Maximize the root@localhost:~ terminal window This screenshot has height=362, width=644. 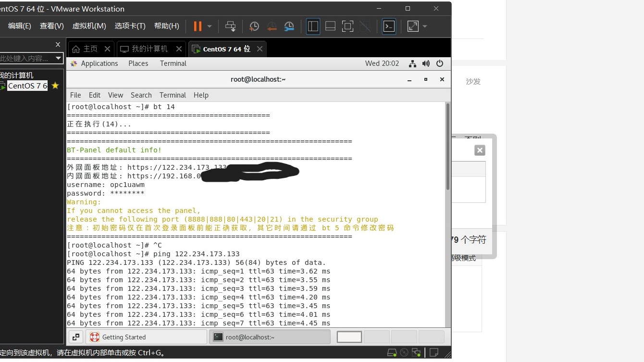[426, 79]
